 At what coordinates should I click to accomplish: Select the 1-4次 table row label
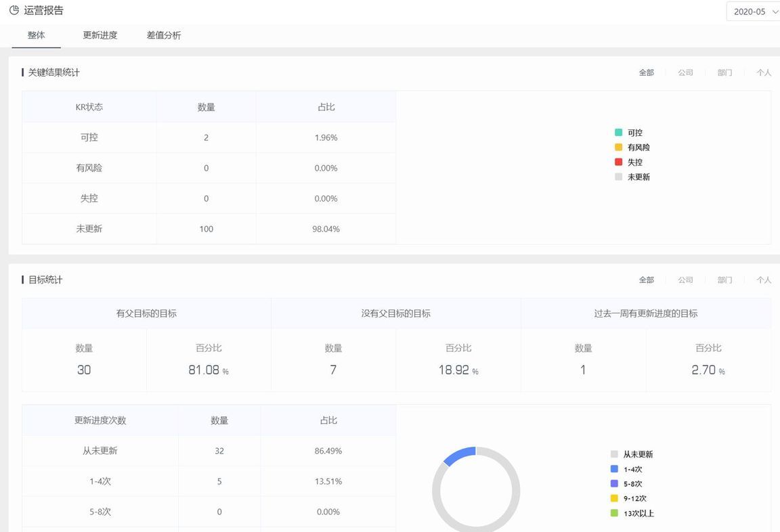(100, 481)
